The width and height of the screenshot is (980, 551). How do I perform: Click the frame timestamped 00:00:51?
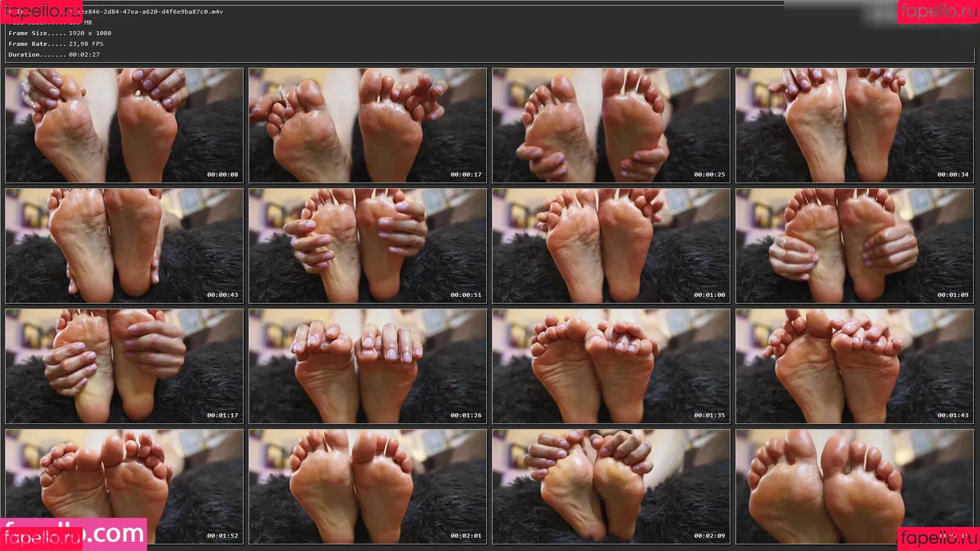coord(367,246)
